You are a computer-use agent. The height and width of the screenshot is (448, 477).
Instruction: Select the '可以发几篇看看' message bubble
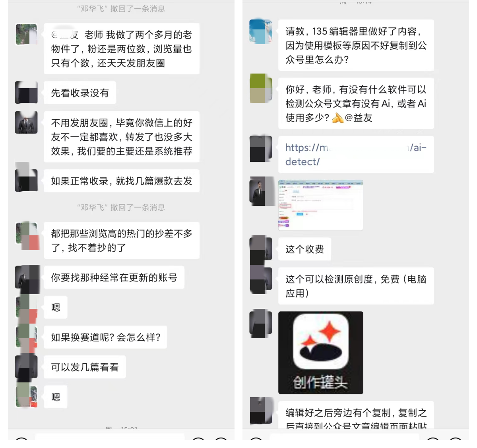85,367
